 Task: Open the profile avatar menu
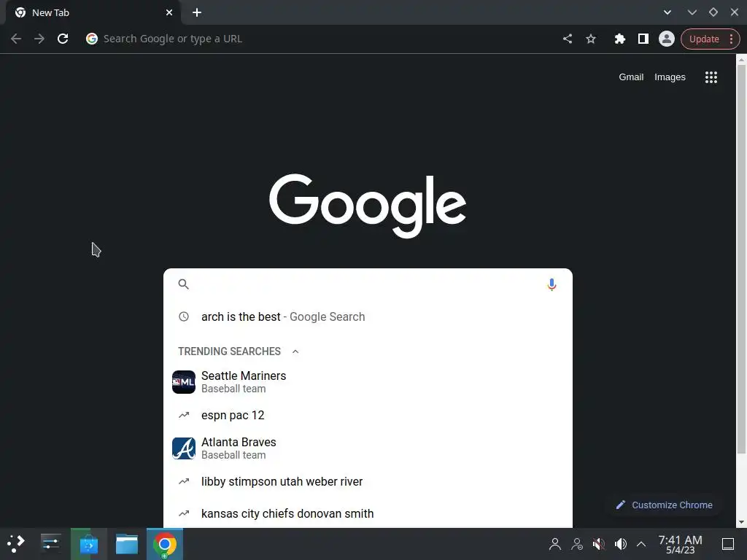point(667,39)
